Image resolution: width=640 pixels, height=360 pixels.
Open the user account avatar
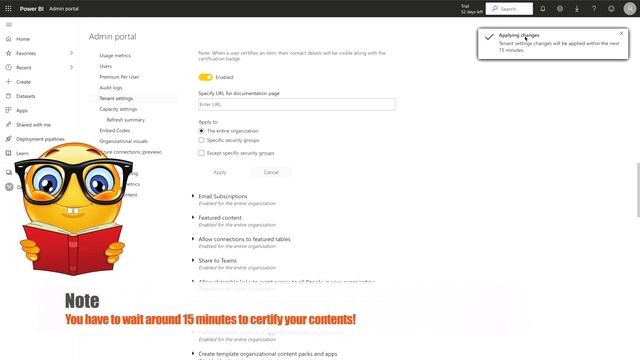[630, 9]
